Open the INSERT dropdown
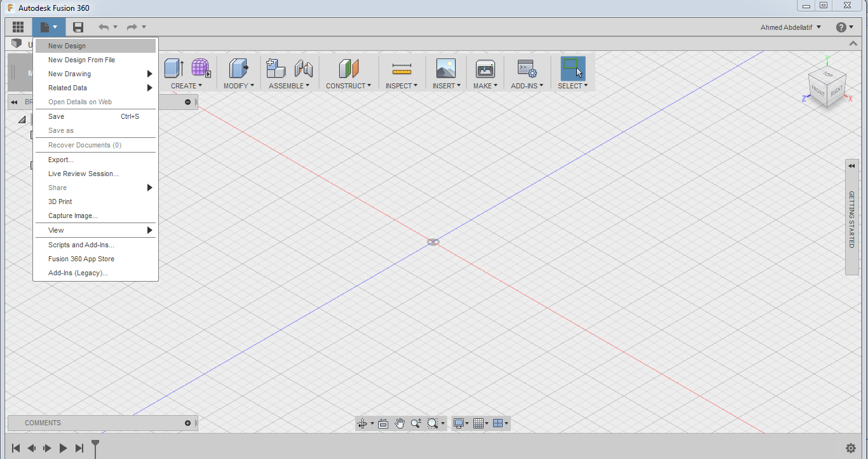Viewport: 868px width, 459px height. pos(447,86)
